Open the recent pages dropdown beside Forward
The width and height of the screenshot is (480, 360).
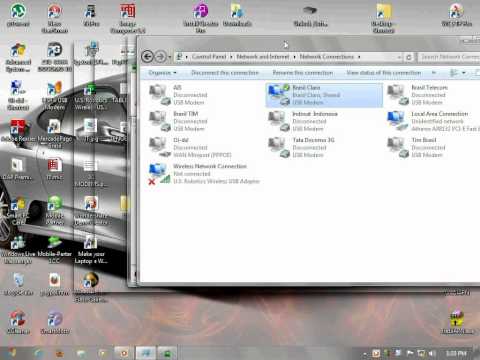coord(170,57)
